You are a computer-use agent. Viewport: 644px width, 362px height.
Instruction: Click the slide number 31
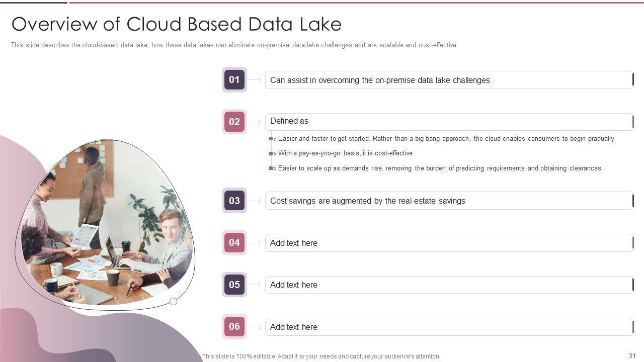tap(632, 355)
